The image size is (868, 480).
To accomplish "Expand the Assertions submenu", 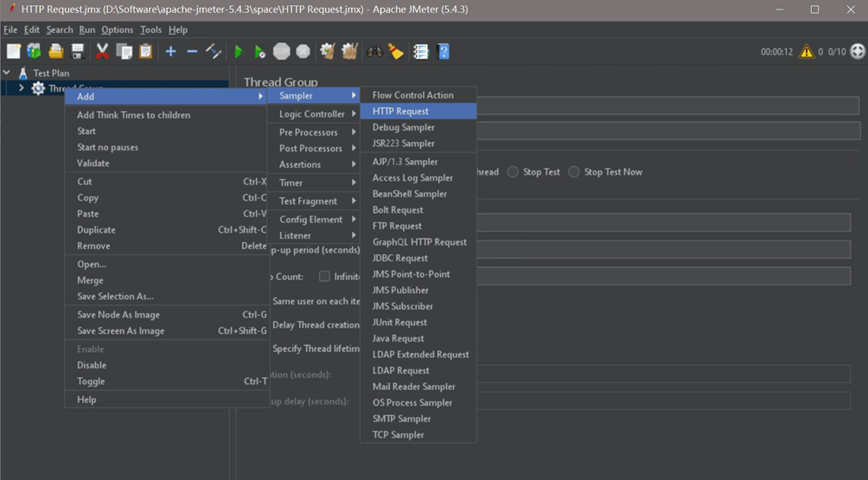I will pos(314,164).
